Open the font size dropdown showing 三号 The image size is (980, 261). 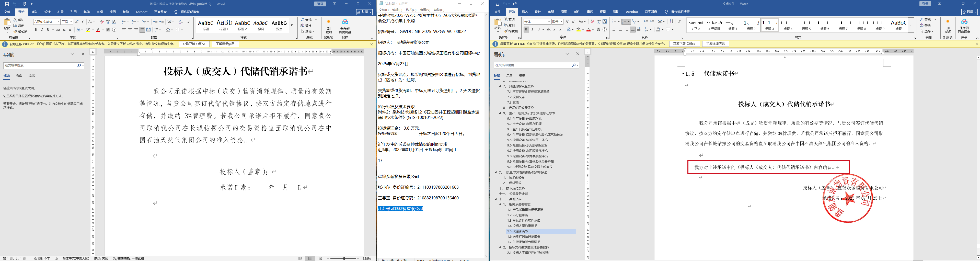click(x=71, y=22)
